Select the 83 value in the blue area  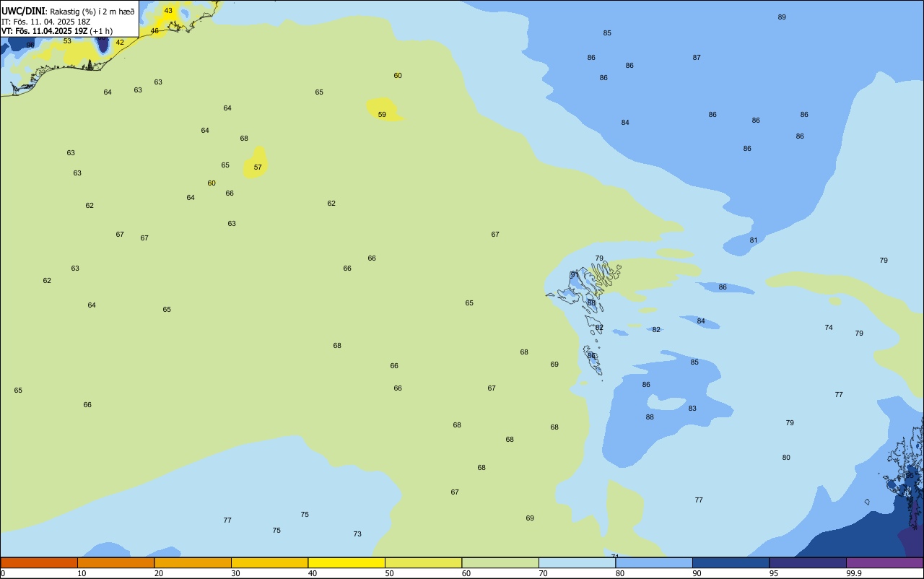point(692,409)
